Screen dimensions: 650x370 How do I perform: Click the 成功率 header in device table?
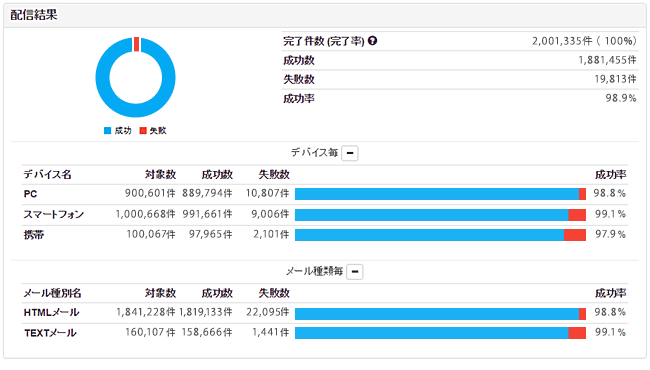click(611, 174)
